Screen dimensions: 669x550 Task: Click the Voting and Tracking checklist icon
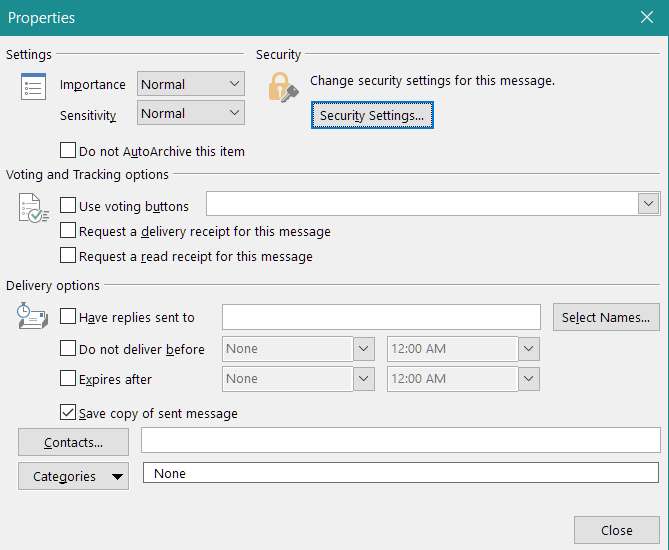pos(34,207)
